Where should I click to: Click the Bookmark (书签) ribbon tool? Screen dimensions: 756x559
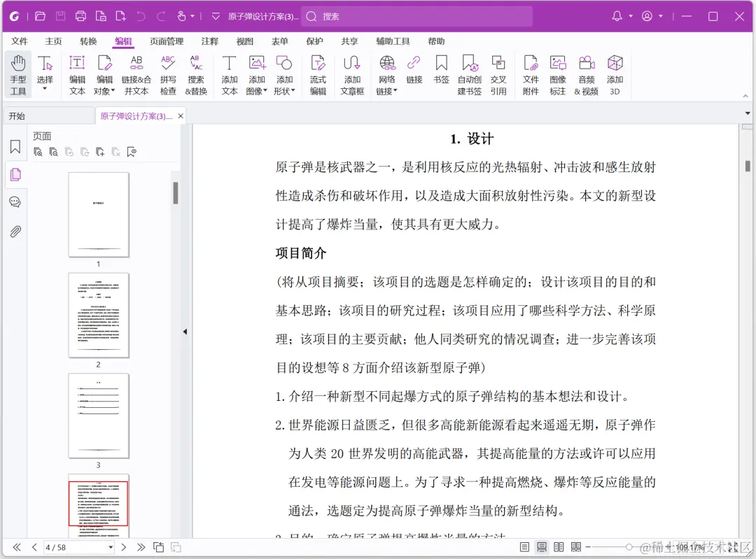(x=441, y=71)
